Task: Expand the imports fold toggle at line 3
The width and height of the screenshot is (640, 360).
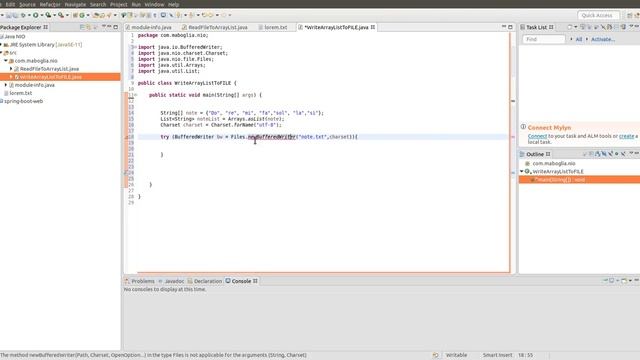Action: pos(136,47)
